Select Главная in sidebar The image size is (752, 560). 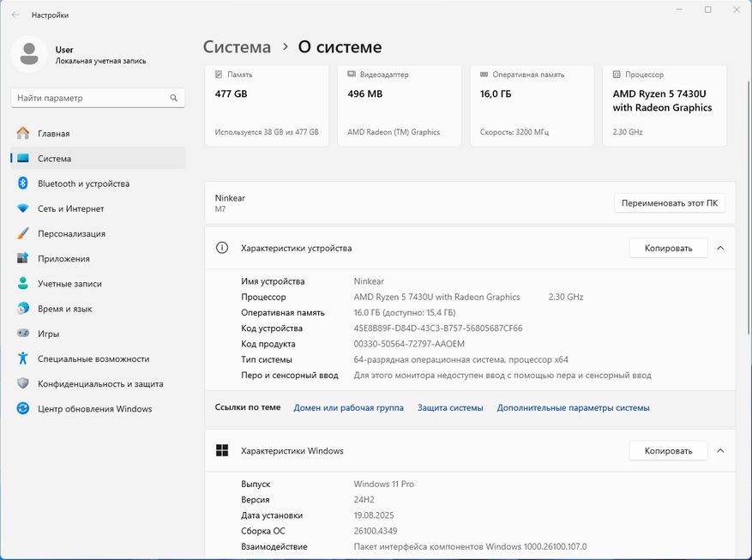tap(53, 134)
